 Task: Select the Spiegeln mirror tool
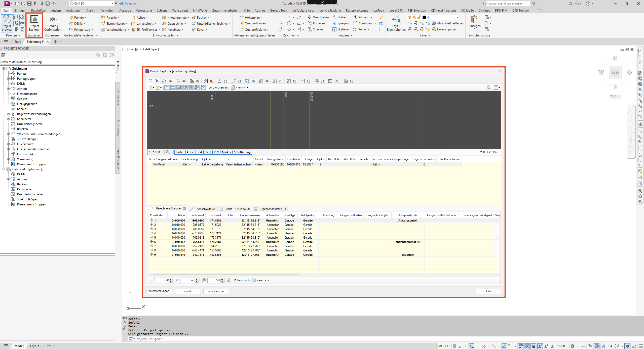341,23
